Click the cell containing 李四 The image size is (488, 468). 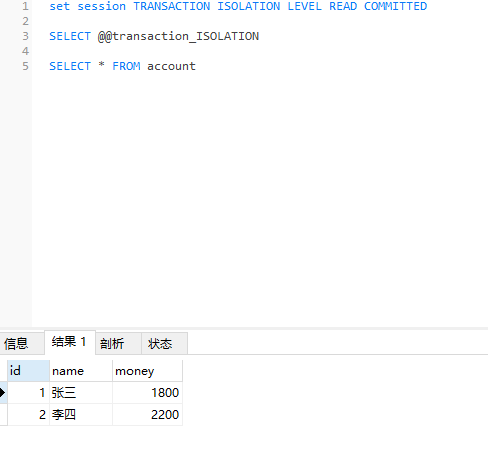(81, 415)
